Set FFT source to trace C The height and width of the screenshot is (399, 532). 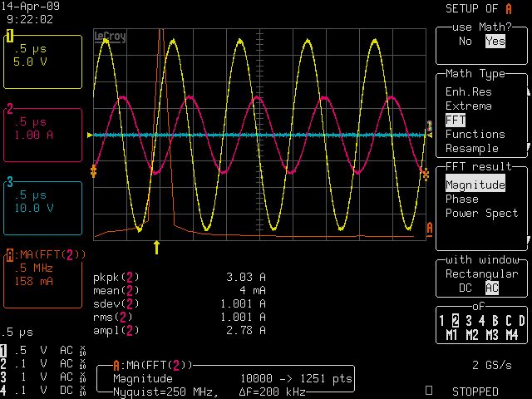pyautogui.click(x=508, y=321)
